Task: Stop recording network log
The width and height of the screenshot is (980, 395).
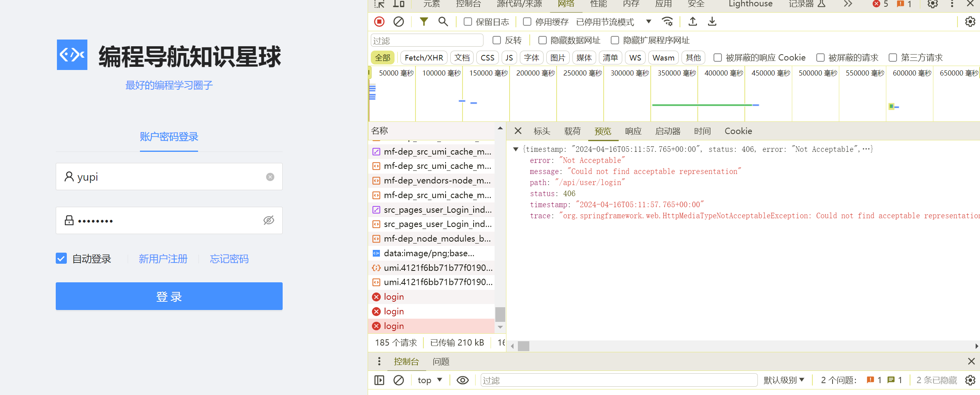Action: click(x=379, y=22)
